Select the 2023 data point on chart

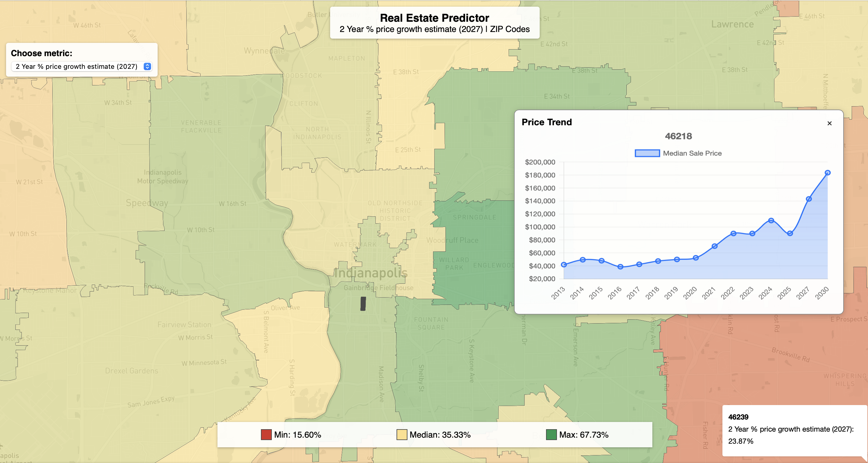click(x=752, y=234)
